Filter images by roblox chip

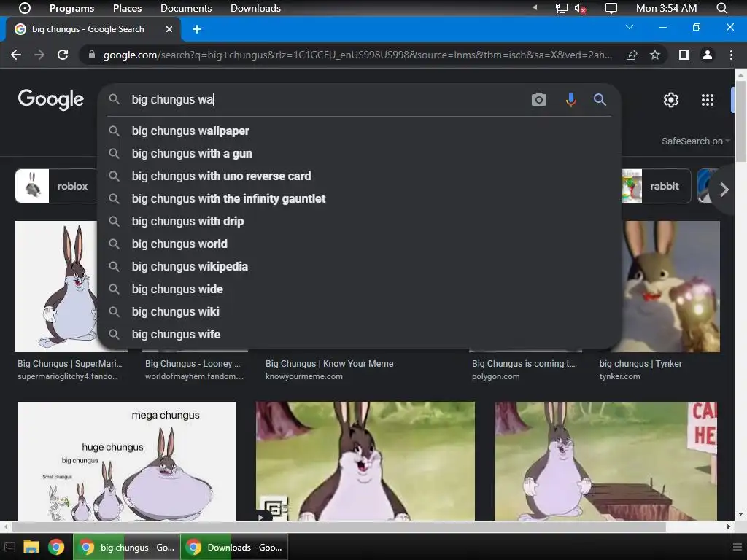pos(57,186)
